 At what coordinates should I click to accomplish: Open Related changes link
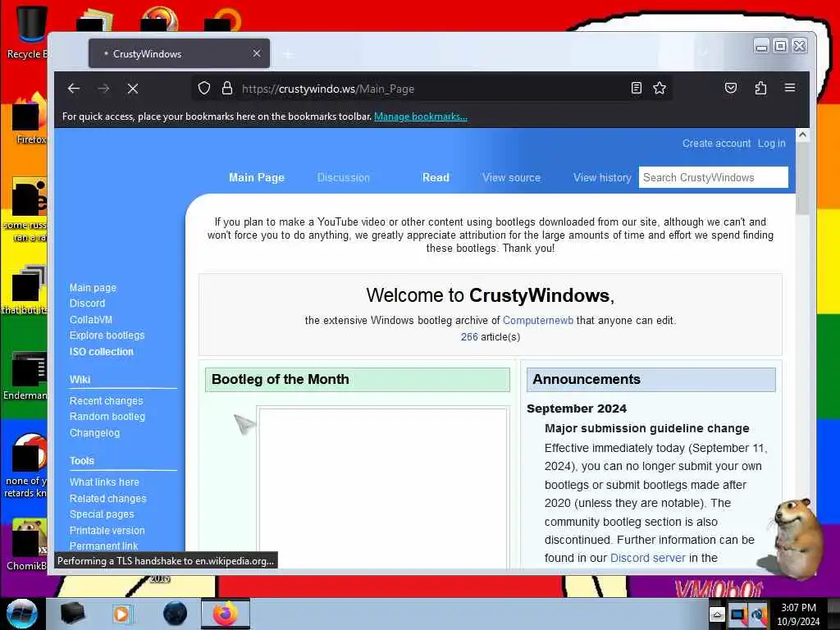pyautogui.click(x=107, y=498)
